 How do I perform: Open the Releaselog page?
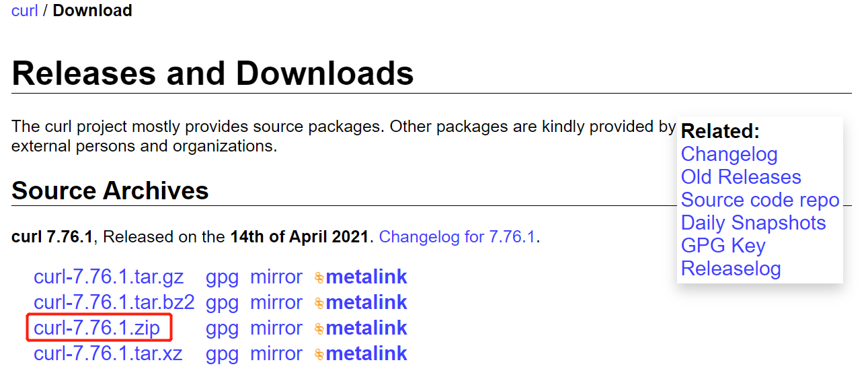pyautogui.click(x=731, y=269)
